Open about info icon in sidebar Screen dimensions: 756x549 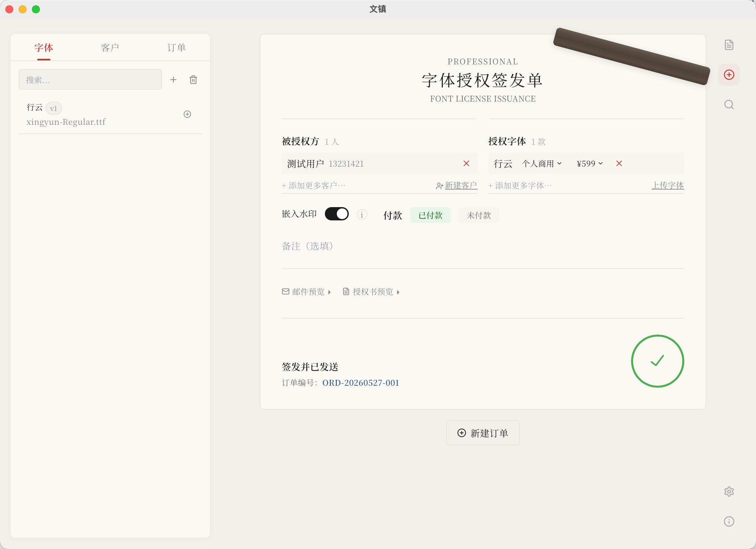(729, 521)
